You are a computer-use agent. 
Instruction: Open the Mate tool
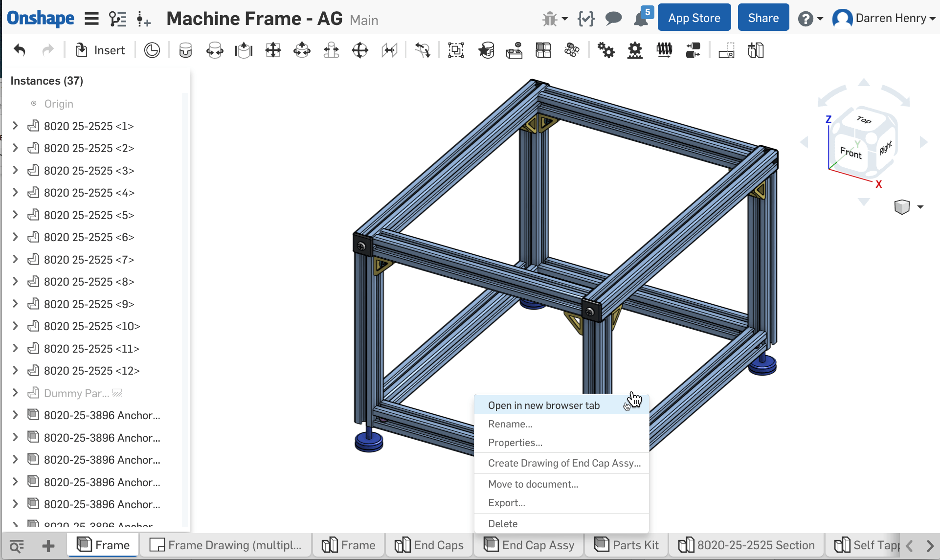(x=185, y=50)
